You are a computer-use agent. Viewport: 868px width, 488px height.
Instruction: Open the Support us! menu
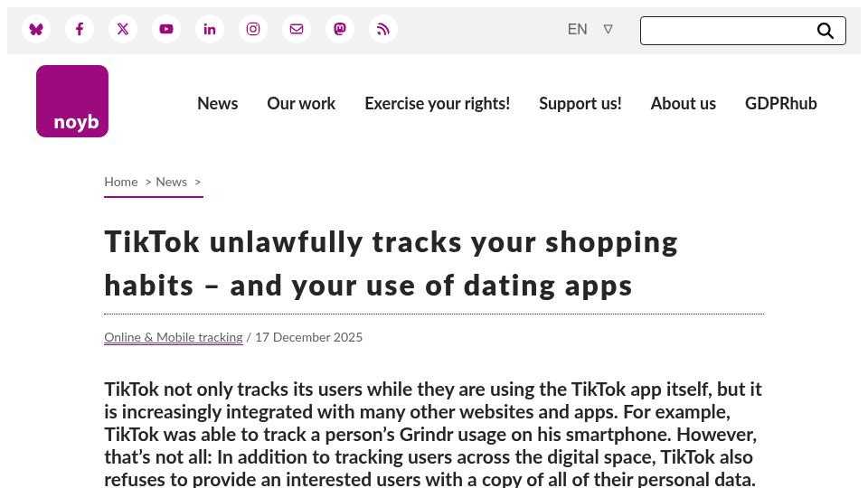click(x=580, y=103)
